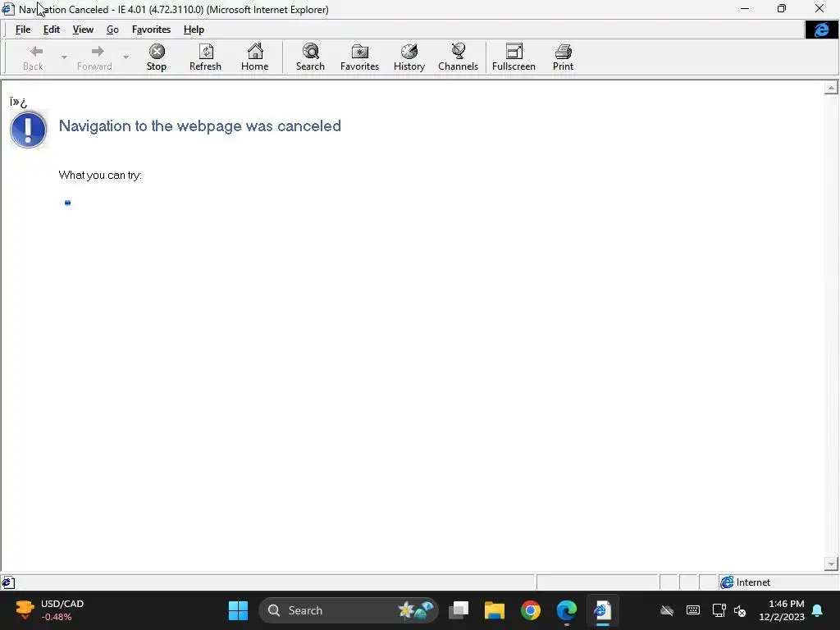Open the Back history dropdown arrow

(64, 57)
